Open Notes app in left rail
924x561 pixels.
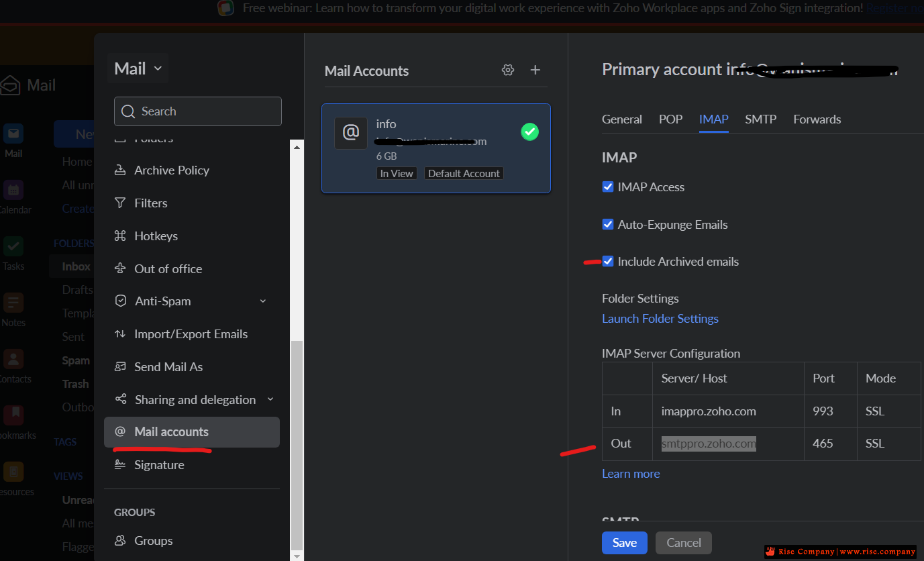[13, 309]
